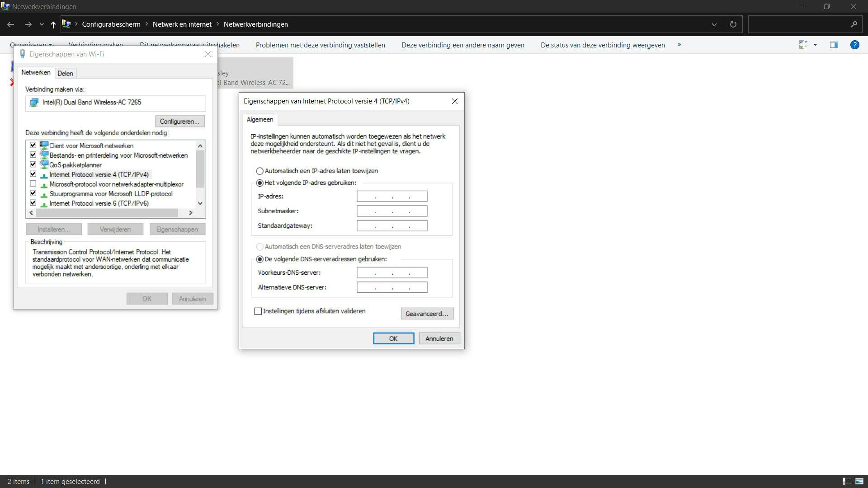Select De volgende DNS-serveradressen gebruiken option
Image resolution: width=868 pixels, height=488 pixels.
click(x=259, y=259)
